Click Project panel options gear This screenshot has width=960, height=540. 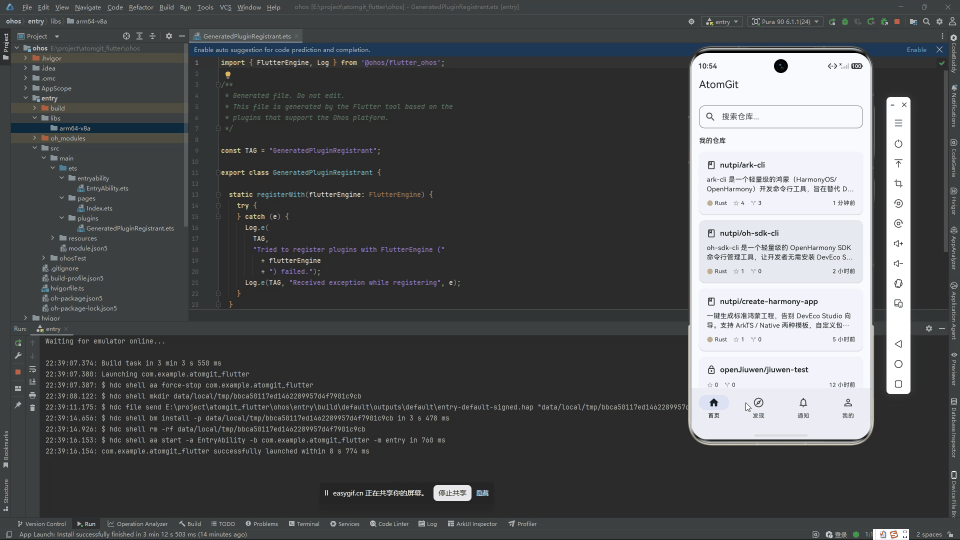point(169,36)
